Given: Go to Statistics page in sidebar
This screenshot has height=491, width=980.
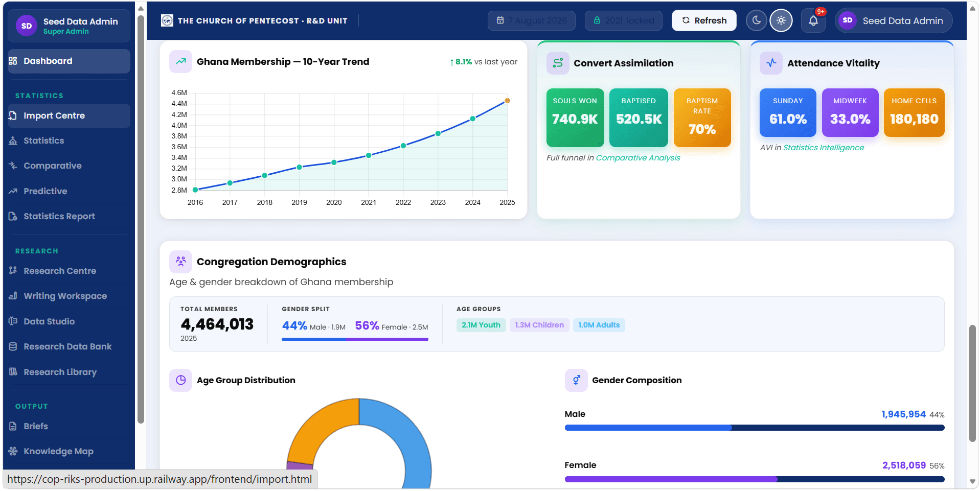Looking at the screenshot, I should coord(69,141).
